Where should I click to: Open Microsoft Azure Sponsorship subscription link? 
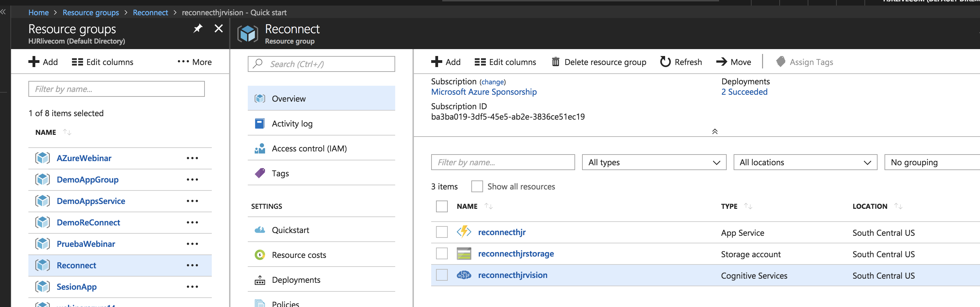[x=483, y=92]
